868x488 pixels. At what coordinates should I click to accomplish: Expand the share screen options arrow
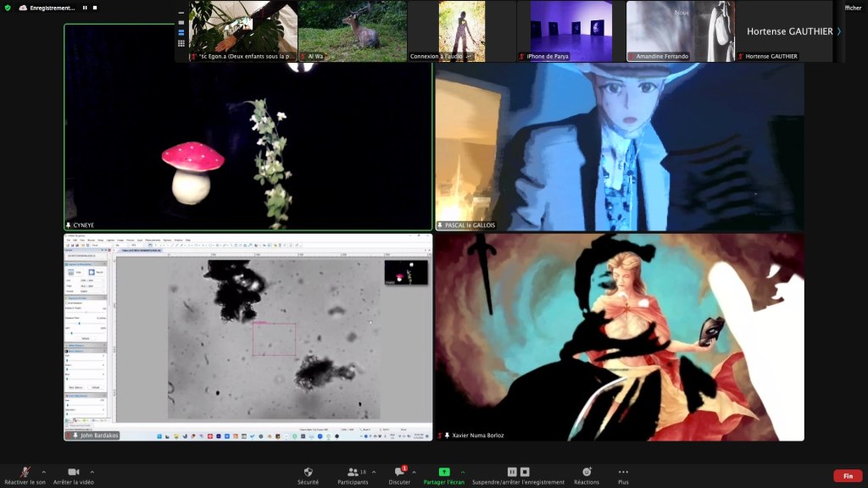click(463, 471)
